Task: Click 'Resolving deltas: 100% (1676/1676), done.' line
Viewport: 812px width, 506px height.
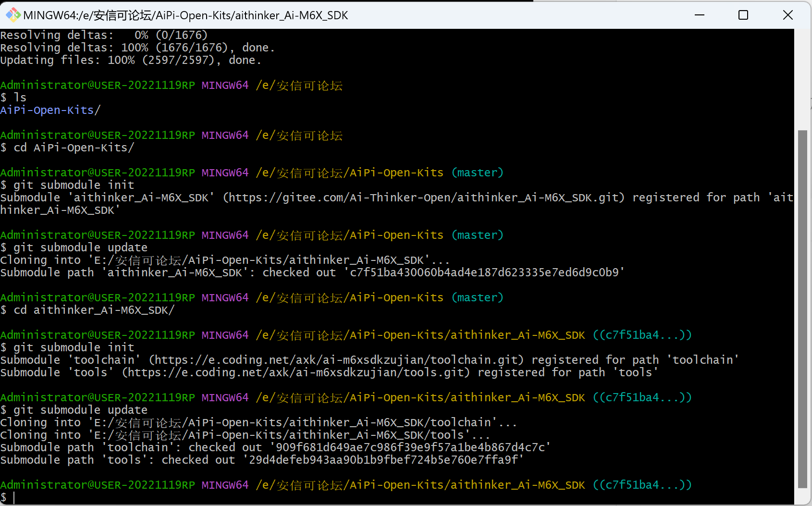Action: [x=137, y=48]
